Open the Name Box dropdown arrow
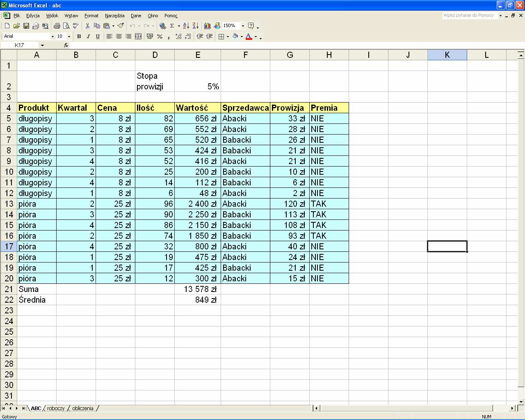Screen dimensions: 525x420 point(42,45)
